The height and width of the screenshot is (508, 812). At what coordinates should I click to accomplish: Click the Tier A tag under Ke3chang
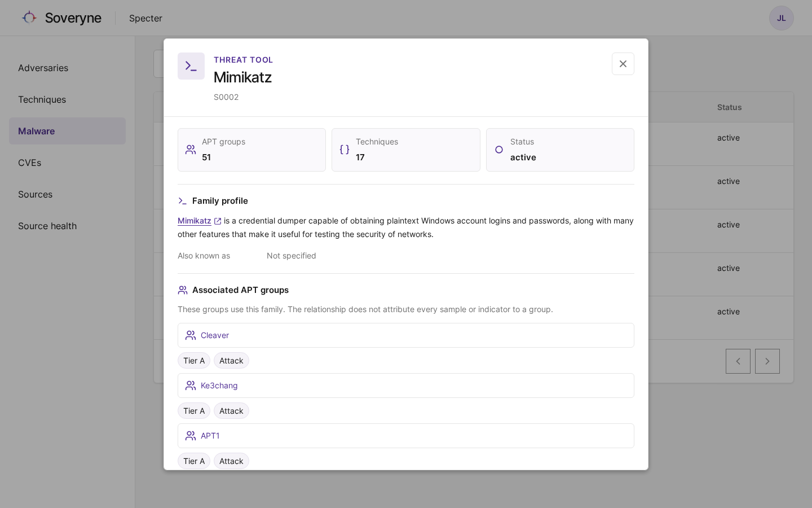tap(194, 411)
